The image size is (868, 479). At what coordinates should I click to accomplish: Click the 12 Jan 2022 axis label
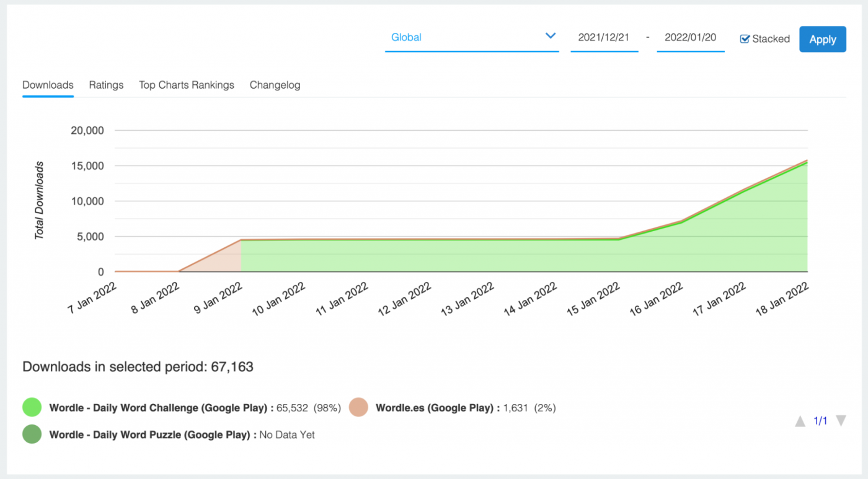[x=404, y=298]
